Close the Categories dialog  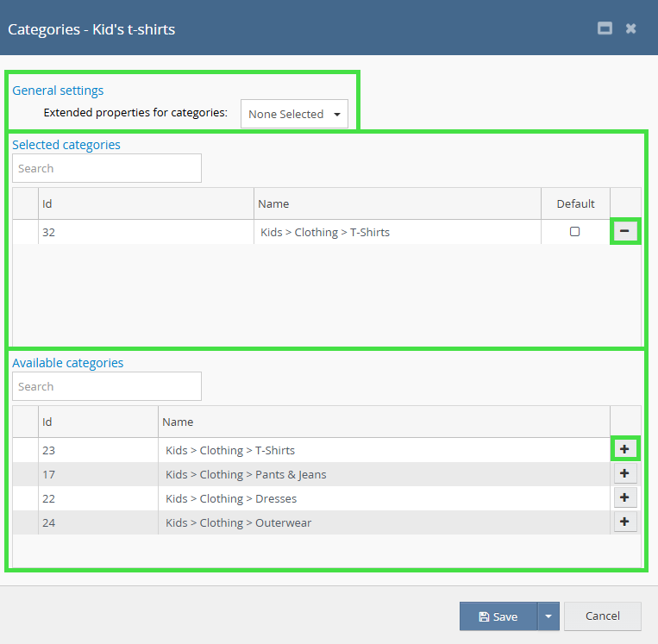630,28
